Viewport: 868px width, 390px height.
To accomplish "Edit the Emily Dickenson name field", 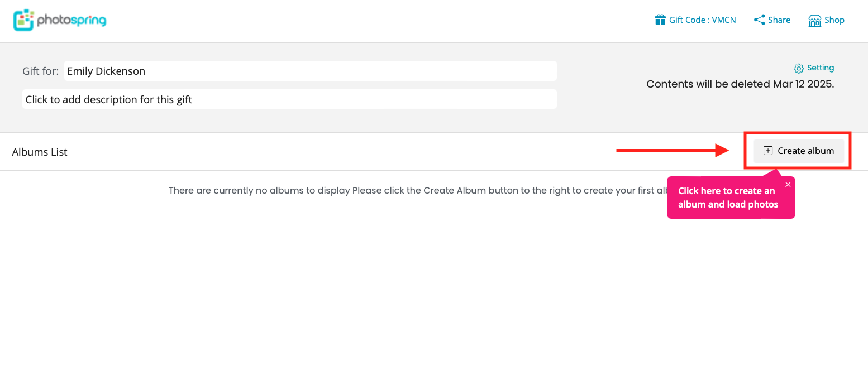I will tap(311, 71).
